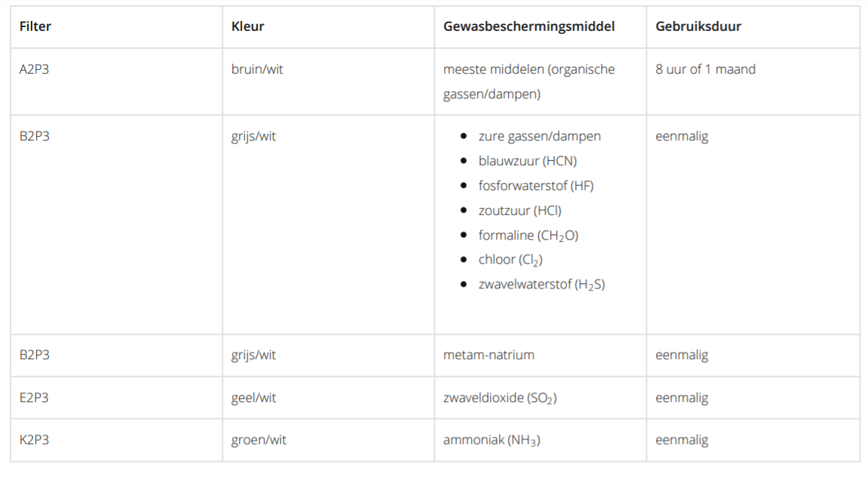The height and width of the screenshot is (483, 868).
Task: Click the 'blauwzuur (HCN)' bullet item
Action: pos(528,161)
